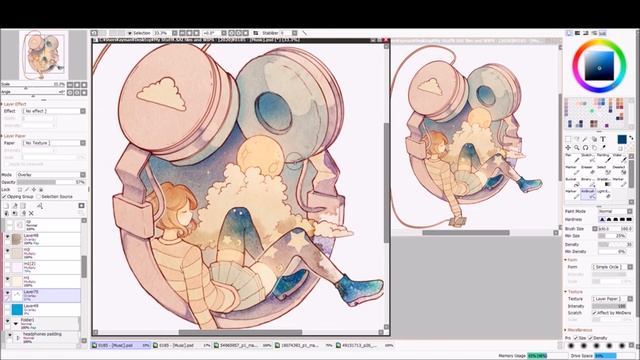Delete the selected layer with X icon
Image resolution: width=640 pixels, height=360 pixels.
(x=31, y=213)
